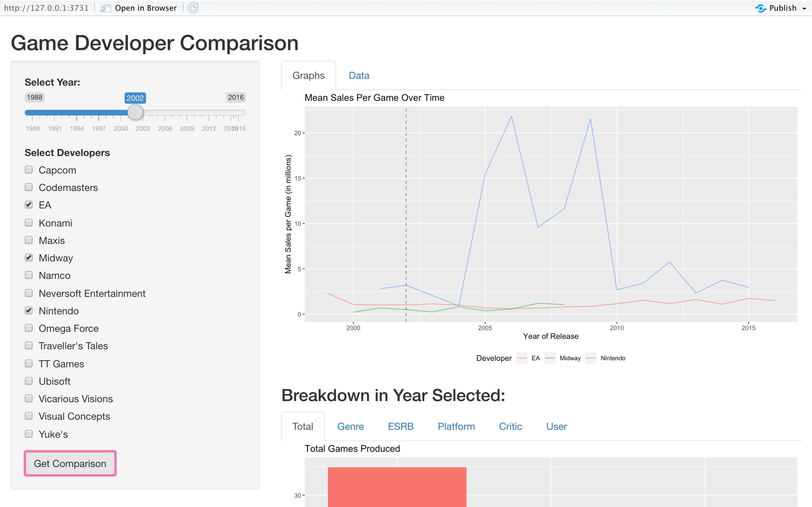Click the year slider handle at 2002
The width and height of the screenshot is (812, 507).
click(136, 112)
